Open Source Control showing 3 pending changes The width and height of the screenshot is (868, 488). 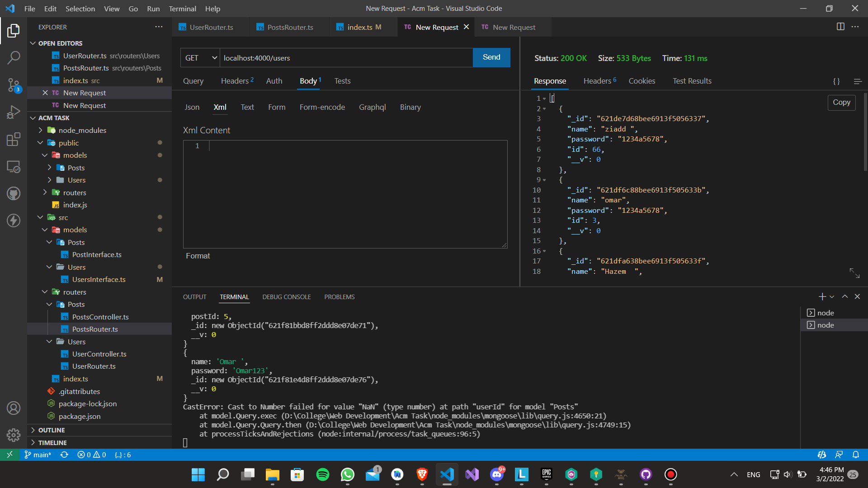[14, 85]
